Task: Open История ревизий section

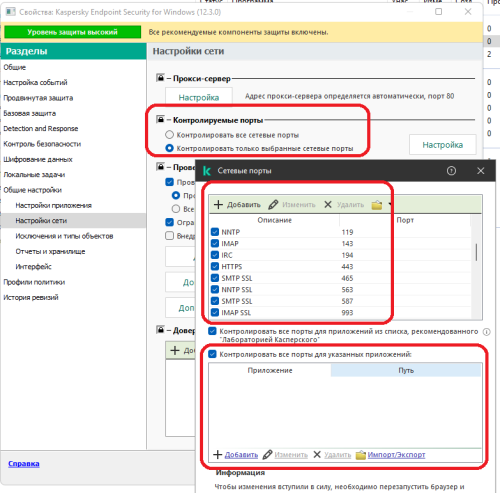Action: [31, 297]
